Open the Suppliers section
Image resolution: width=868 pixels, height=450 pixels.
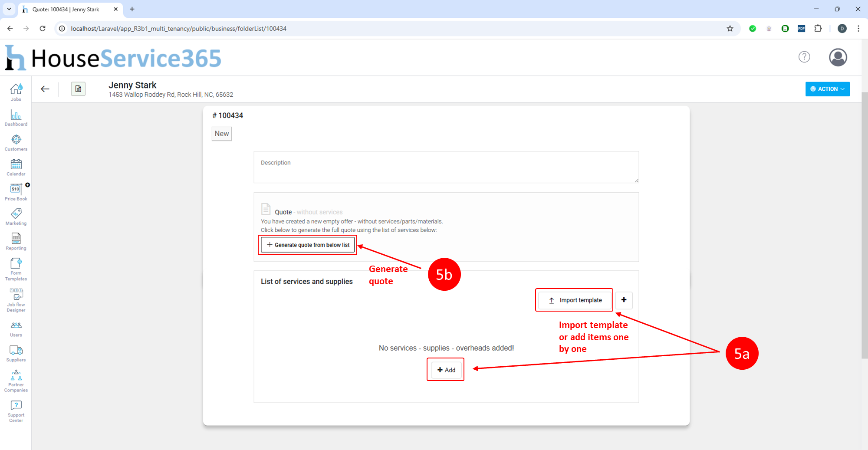[16, 353]
